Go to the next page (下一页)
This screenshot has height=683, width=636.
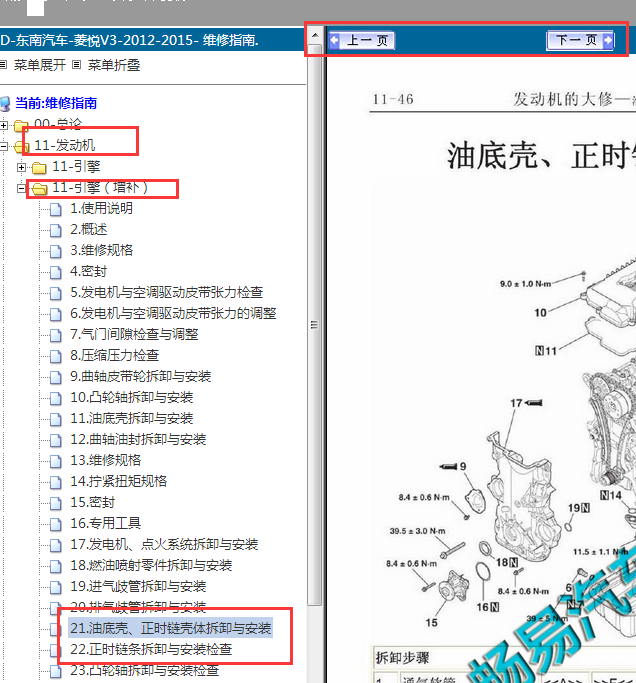click(580, 41)
